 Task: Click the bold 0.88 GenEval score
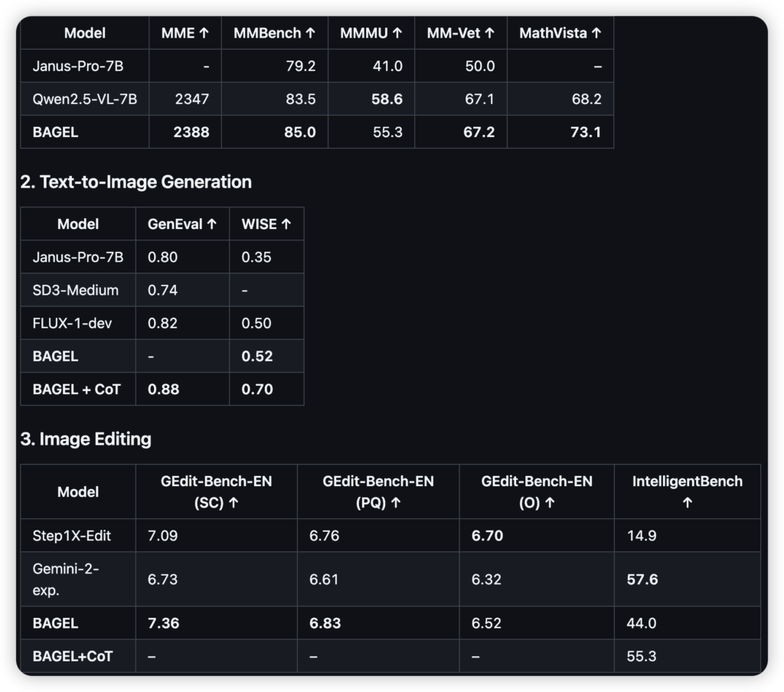(164, 389)
